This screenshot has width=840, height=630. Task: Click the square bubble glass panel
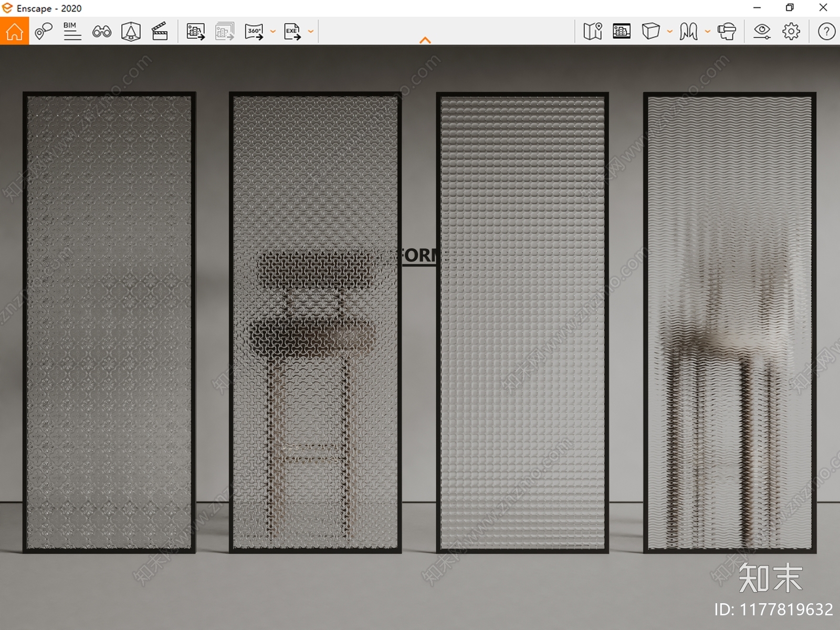coord(522,323)
